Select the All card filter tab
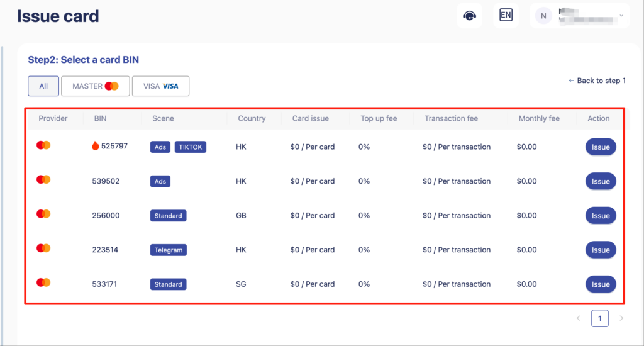 (x=43, y=86)
